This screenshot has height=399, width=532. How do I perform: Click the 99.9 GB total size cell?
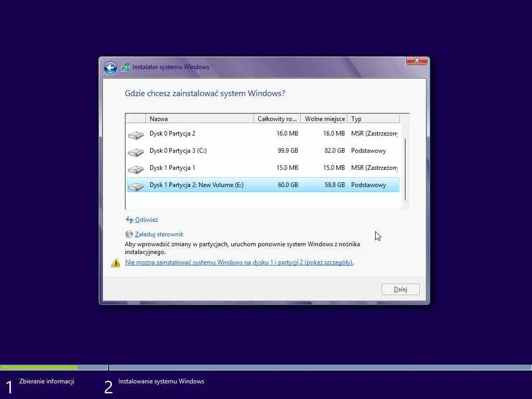tap(288, 151)
